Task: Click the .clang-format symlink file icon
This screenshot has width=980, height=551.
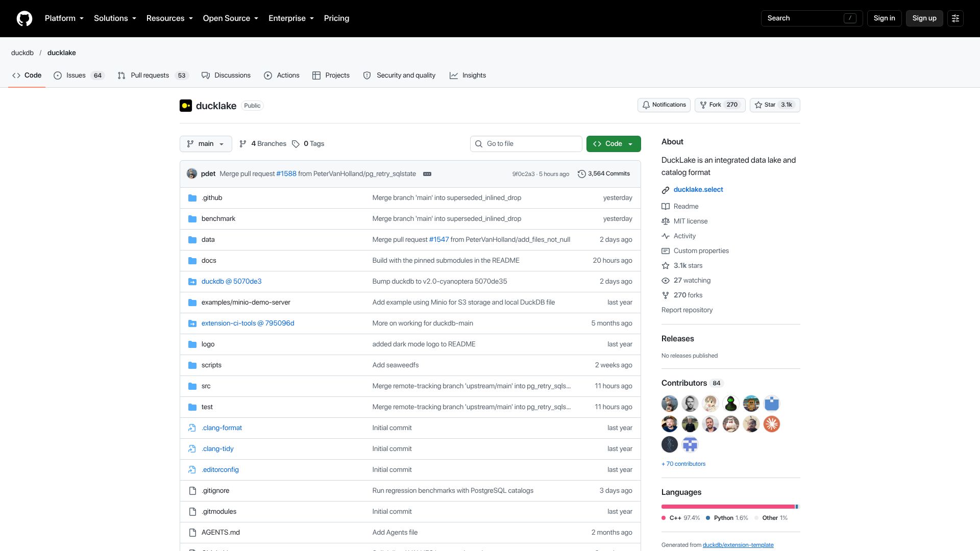Action: [x=192, y=428]
